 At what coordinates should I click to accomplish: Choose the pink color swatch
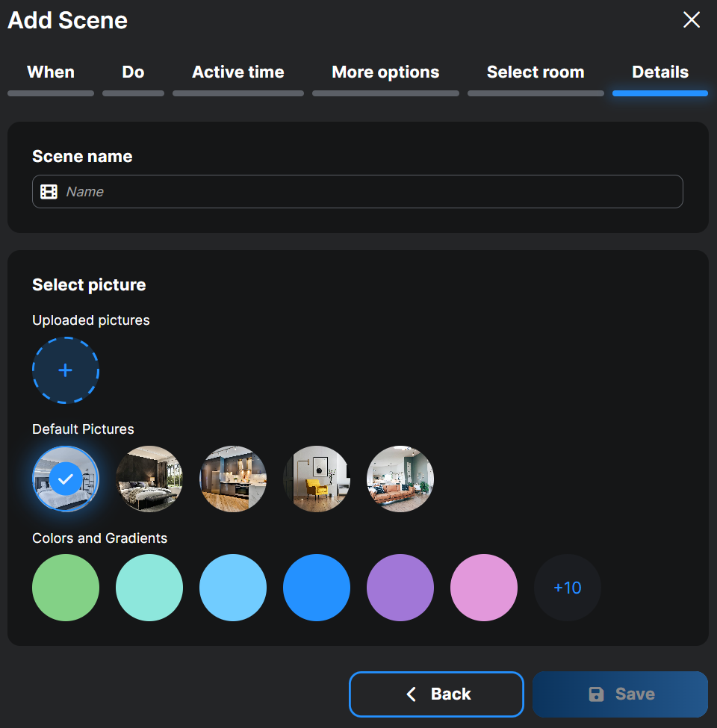484,588
